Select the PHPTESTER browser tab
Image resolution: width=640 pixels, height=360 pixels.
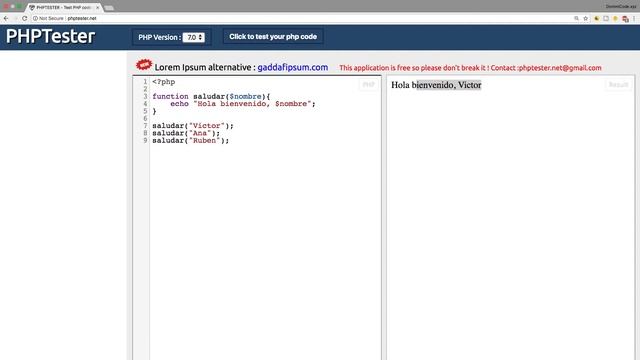click(x=63, y=7)
